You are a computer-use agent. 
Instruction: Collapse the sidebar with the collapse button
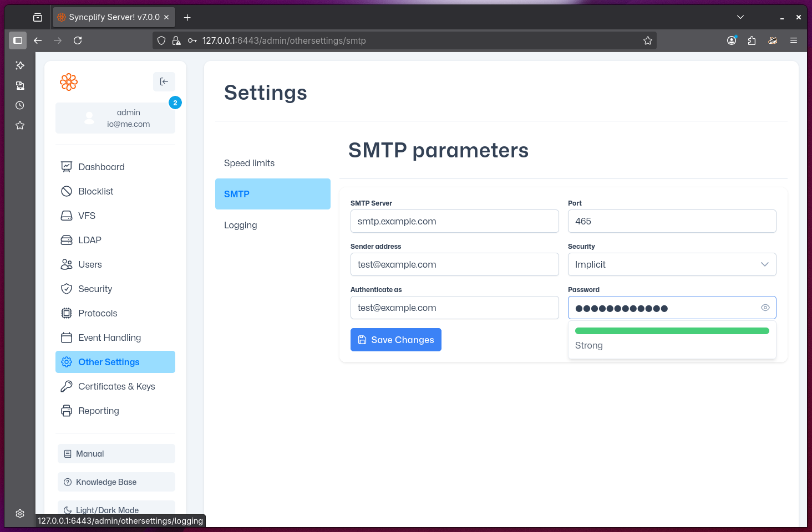pos(164,81)
